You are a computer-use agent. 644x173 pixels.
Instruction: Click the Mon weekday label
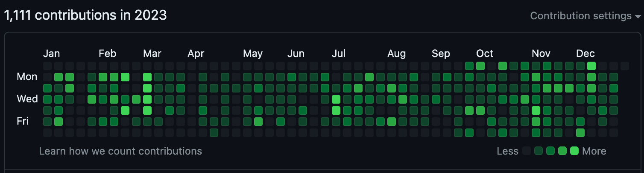point(27,77)
